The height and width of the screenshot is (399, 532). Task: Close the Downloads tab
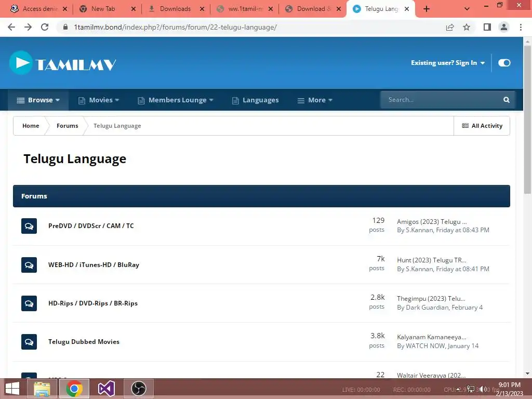click(x=202, y=9)
